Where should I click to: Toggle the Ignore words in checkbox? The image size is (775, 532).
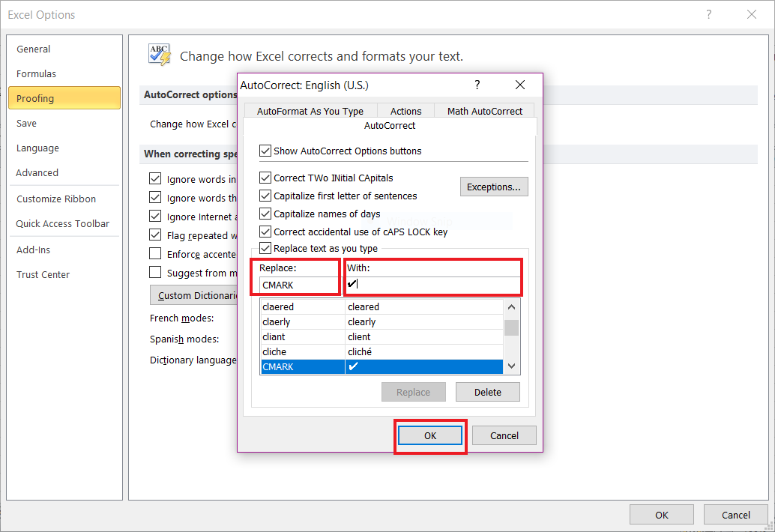[x=155, y=179]
